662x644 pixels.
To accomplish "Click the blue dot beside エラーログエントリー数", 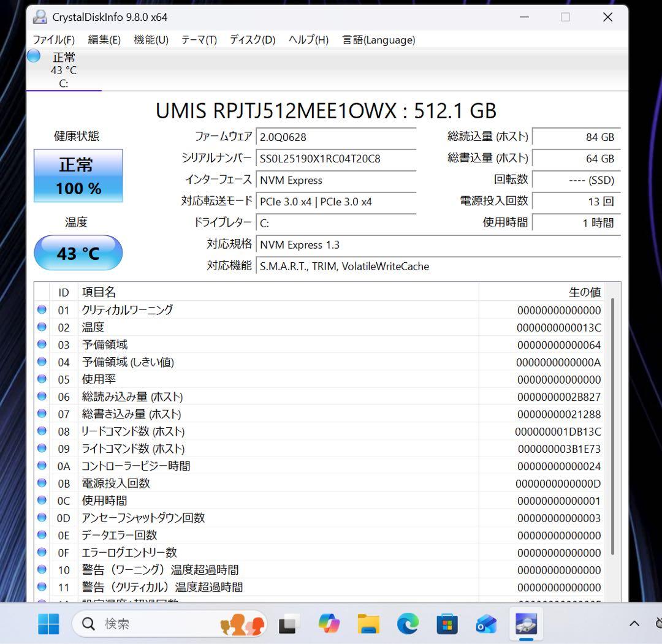I will click(x=41, y=553).
